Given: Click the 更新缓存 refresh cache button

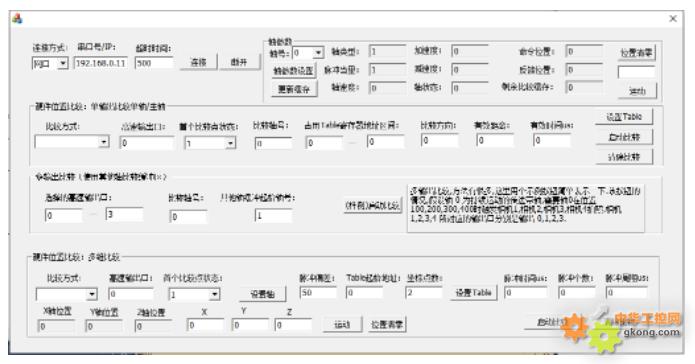Looking at the screenshot, I should click(293, 89).
